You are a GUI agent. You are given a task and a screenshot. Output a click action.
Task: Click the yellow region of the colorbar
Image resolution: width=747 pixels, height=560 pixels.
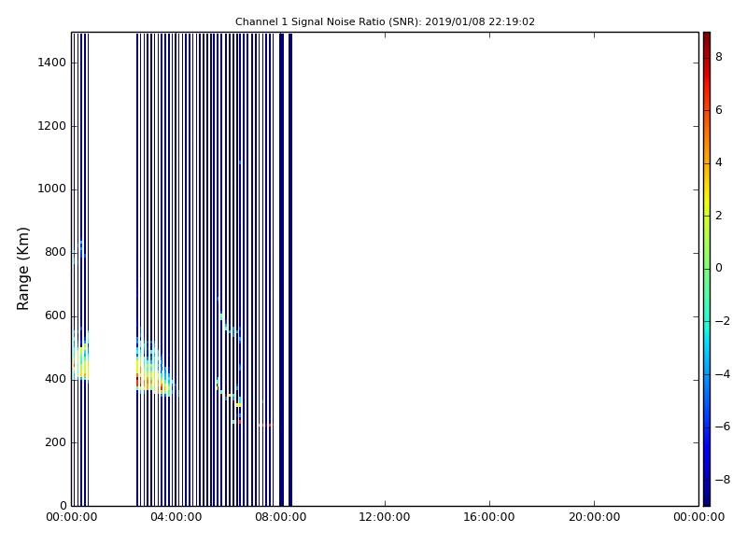pos(707,200)
